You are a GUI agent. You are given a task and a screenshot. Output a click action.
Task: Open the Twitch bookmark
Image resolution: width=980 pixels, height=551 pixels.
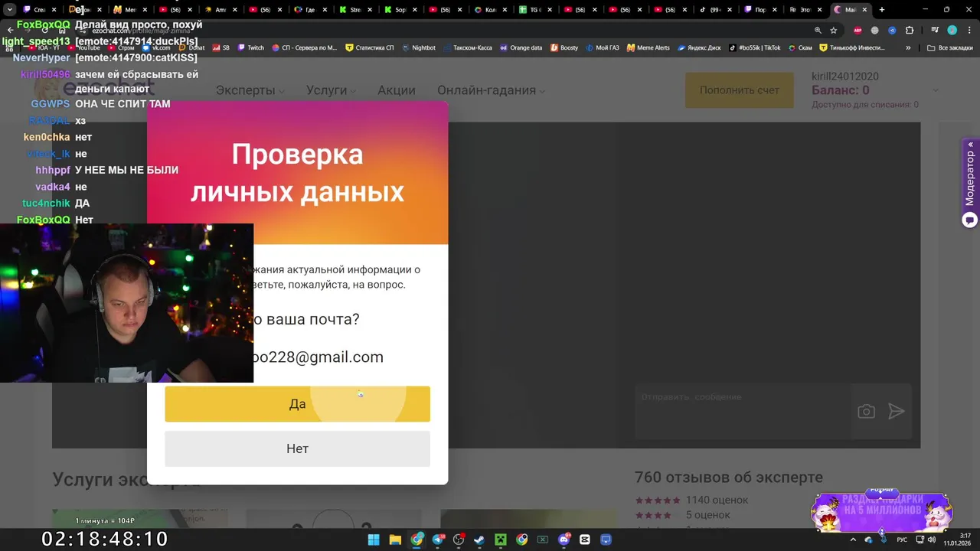250,47
